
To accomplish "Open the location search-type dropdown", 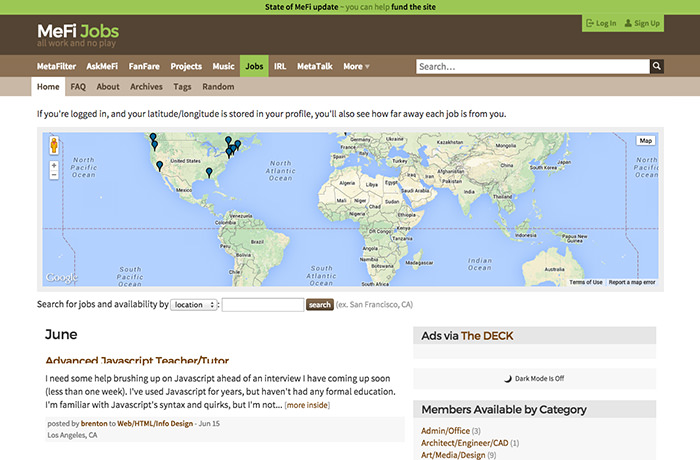I will pos(194,305).
